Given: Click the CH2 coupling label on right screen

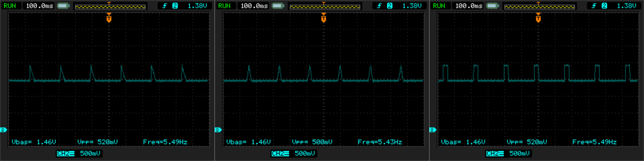Looking at the screenshot, I should 495,154.
